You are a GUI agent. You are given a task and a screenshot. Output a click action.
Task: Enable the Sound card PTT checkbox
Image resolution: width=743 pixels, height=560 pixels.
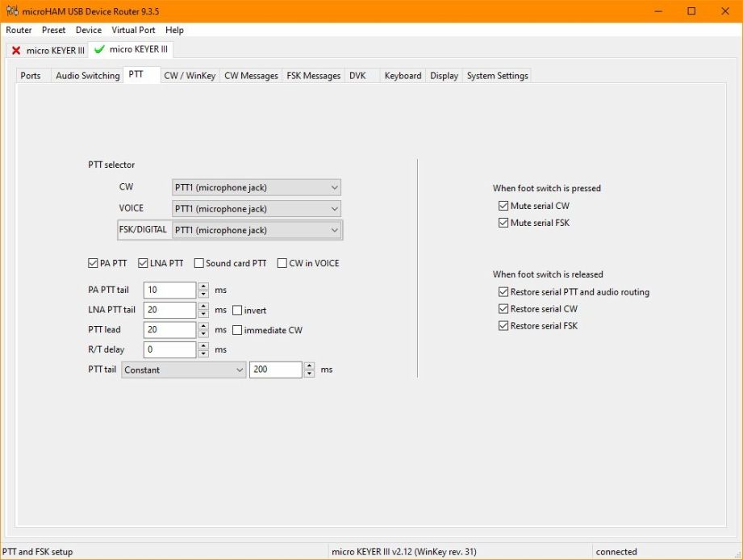coord(199,264)
